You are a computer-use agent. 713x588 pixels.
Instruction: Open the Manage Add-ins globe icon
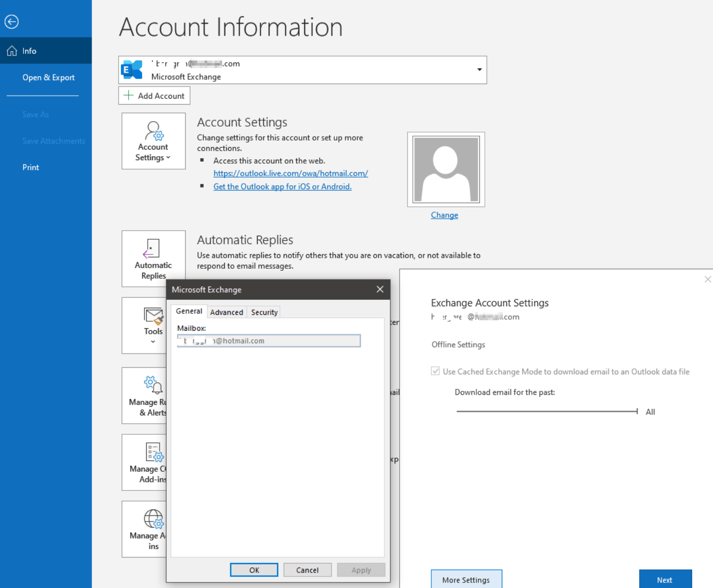[153, 519]
